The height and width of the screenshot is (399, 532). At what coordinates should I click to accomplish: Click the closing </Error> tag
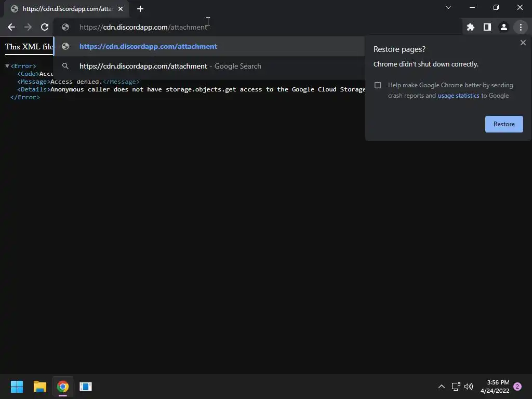click(x=25, y=97)
